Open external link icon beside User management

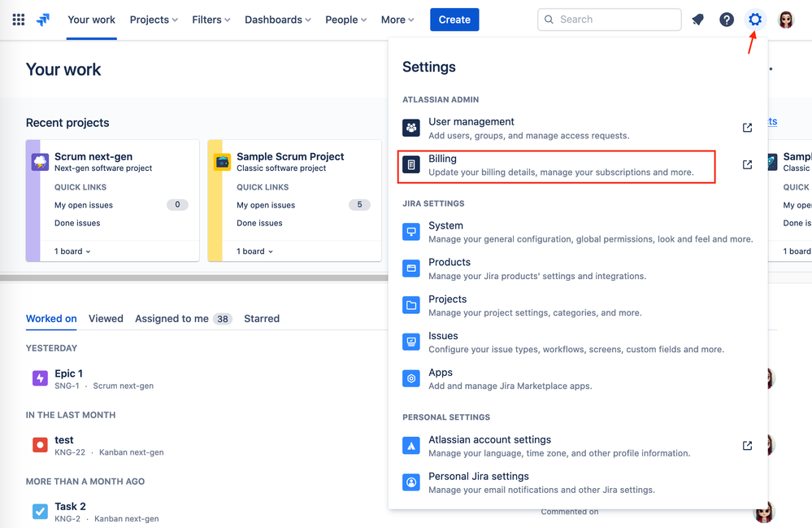point(747,128)
